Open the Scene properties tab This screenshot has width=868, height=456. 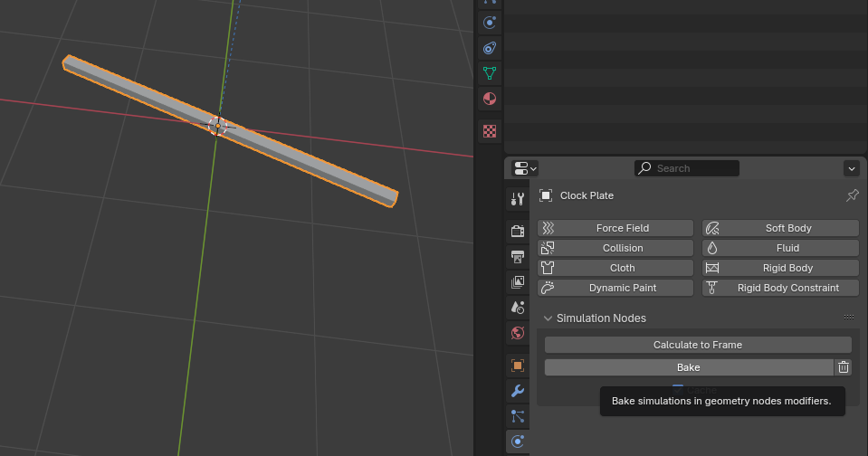click(x=518, y=308)
